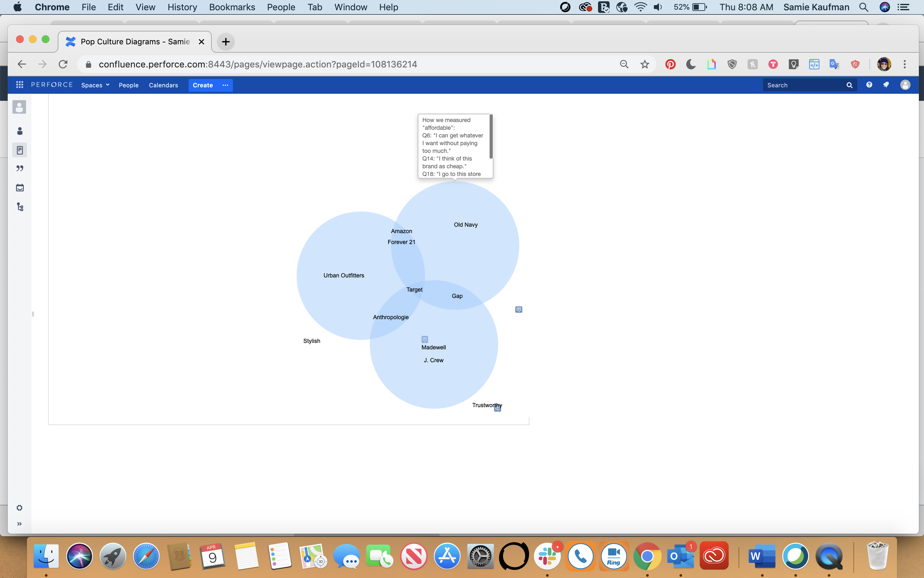Click the Chrome address bar URL
Image resolution: width=924 pixels, height=578 pixels.
pyautogui.click(x=258, y=64)
